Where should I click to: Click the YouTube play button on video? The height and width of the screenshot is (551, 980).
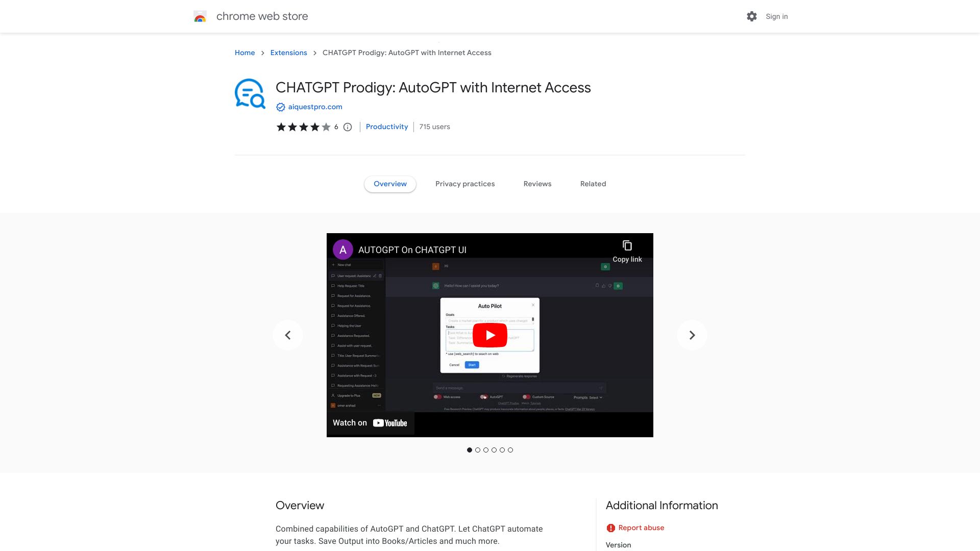pos(490,334)
